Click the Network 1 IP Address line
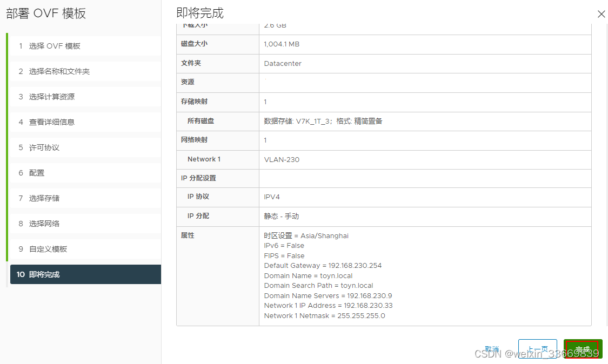This screenshot has width=608, height=364. click(x=329, y=306)
